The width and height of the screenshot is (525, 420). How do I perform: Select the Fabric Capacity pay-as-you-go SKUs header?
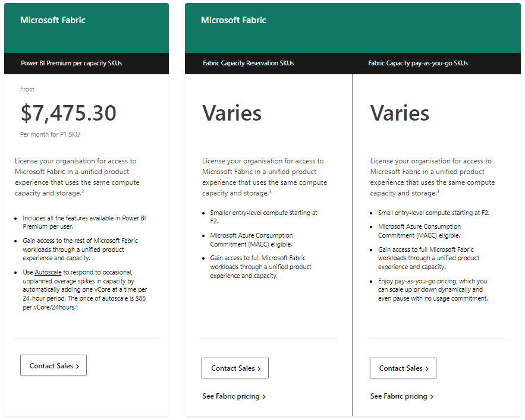[x=418, y=64]
